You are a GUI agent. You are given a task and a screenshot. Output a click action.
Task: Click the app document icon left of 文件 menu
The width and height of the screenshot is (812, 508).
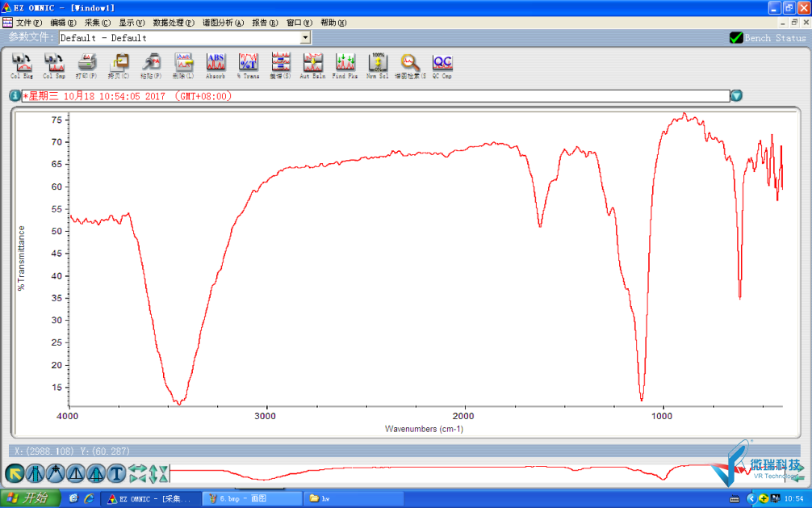pos(7,23)
